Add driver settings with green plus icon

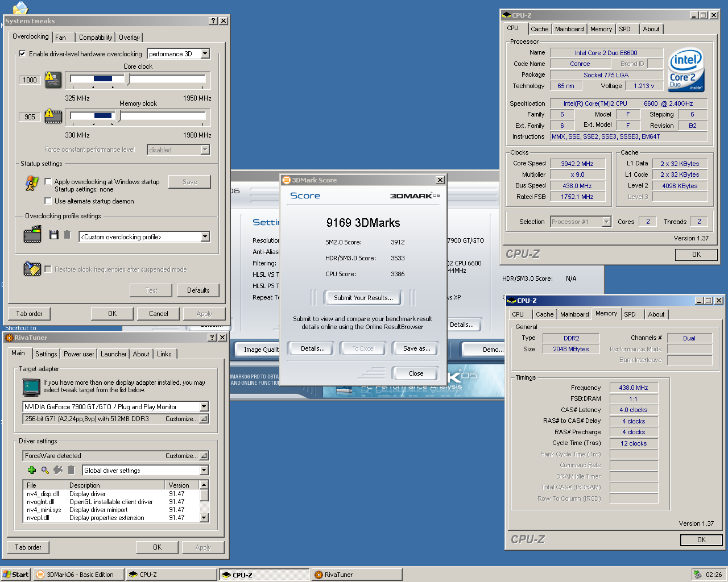pos(32,470)
